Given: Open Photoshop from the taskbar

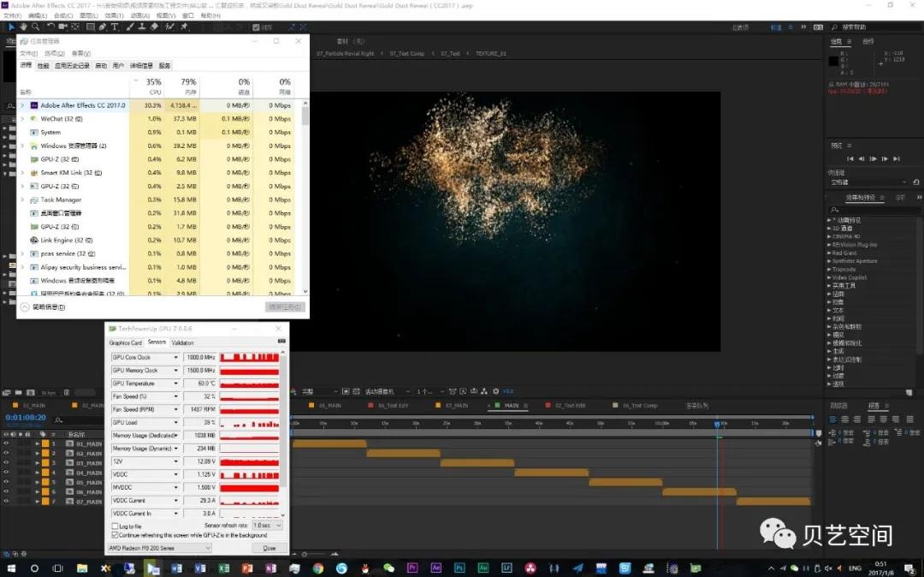Looking at the screenshot, I should click(x=459, y=568).
